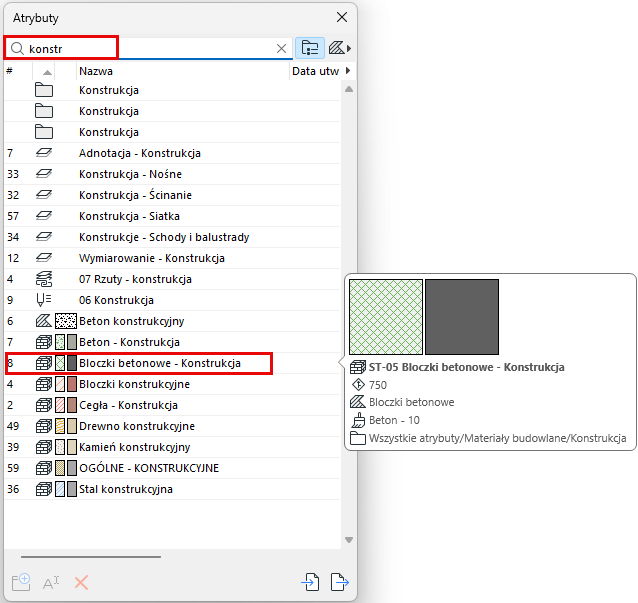Open the third Konstrukcja folder row
This screenshot has width=638, height=603.
coord(172,132)
